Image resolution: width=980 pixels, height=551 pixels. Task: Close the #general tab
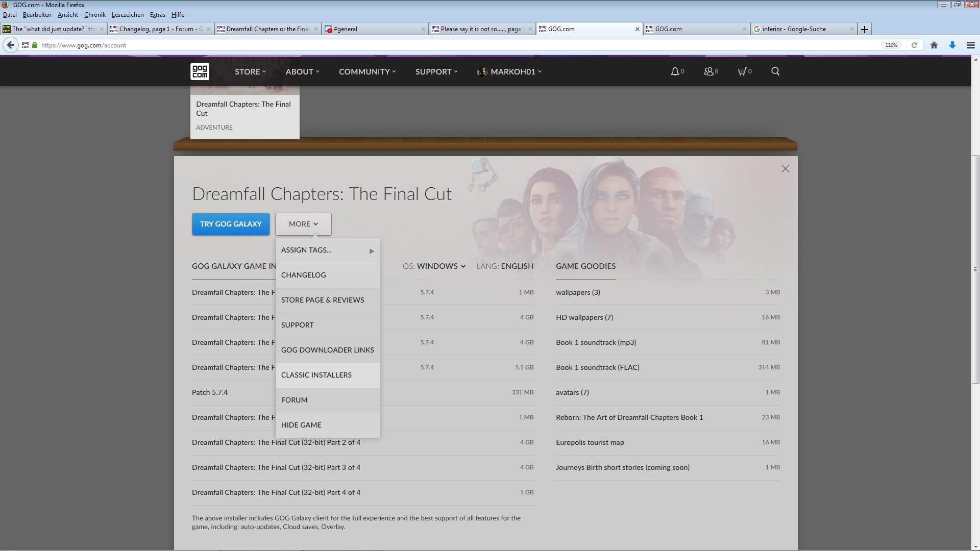click(x=423, y=29)
